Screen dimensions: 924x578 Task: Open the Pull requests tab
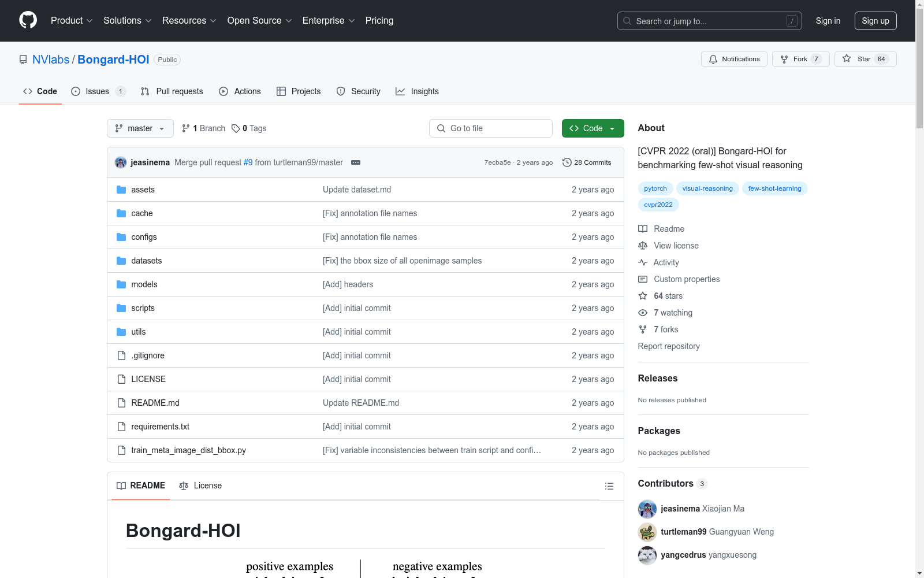[172, 91]
